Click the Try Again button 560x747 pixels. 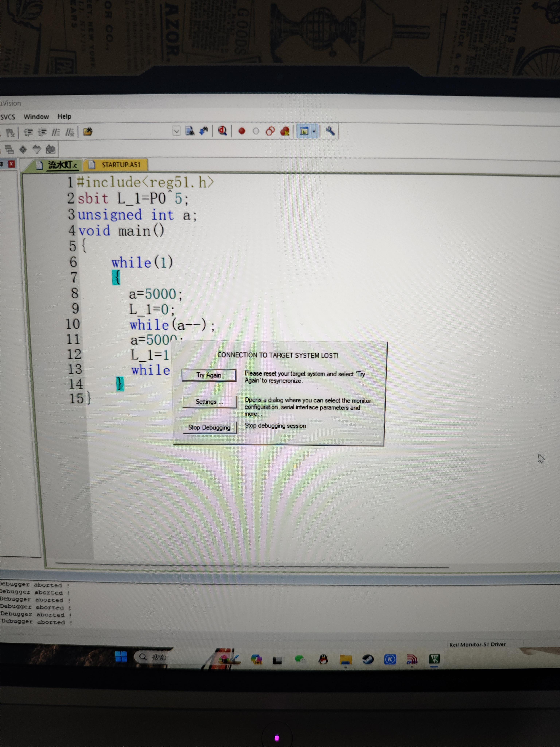click(209, 375)
